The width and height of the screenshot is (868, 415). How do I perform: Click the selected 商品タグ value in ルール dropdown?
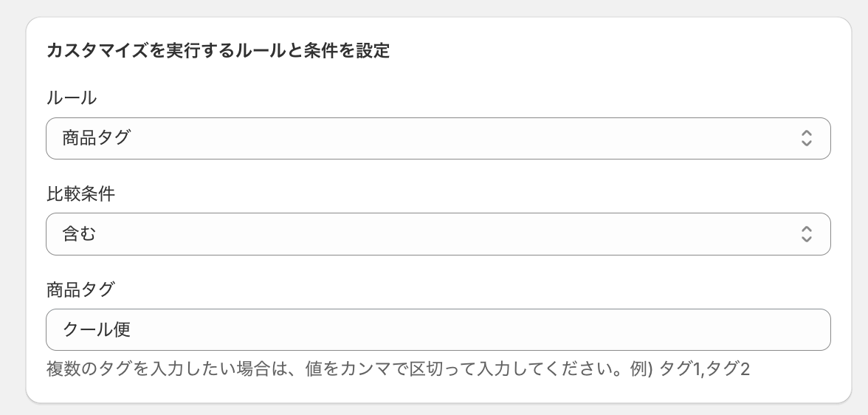click(96, 138)
